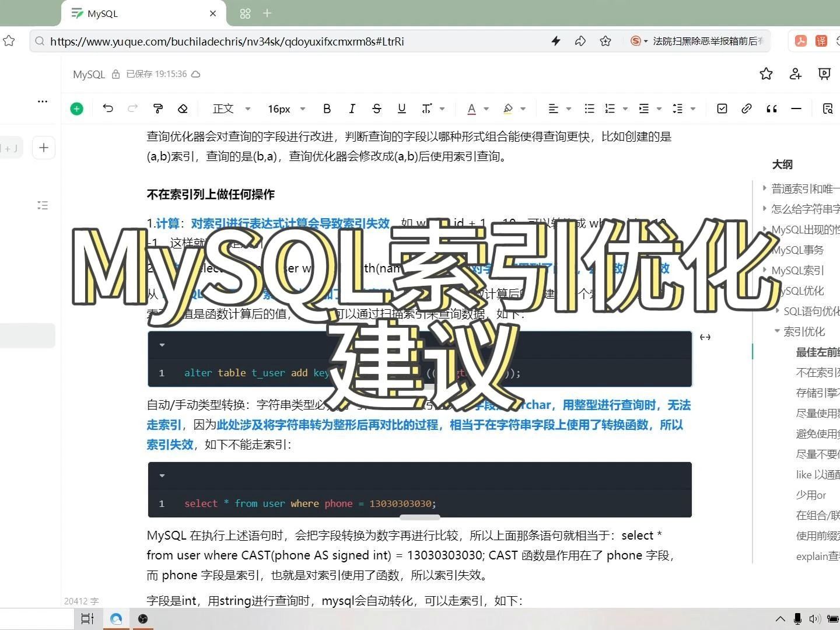The height and width of the screenshot is (630, 840).
Task: Star this document as favorite
Action: pyautogui.click(x=766, y=73)
